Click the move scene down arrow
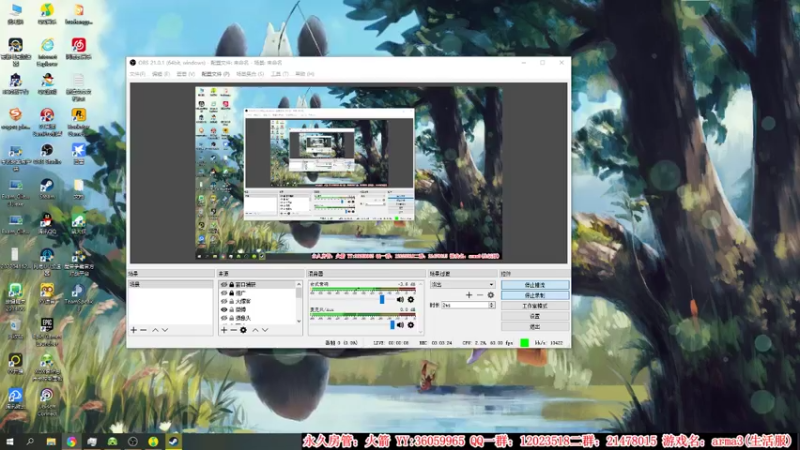Viewport: 800px width, 450px height. (165, 330)
